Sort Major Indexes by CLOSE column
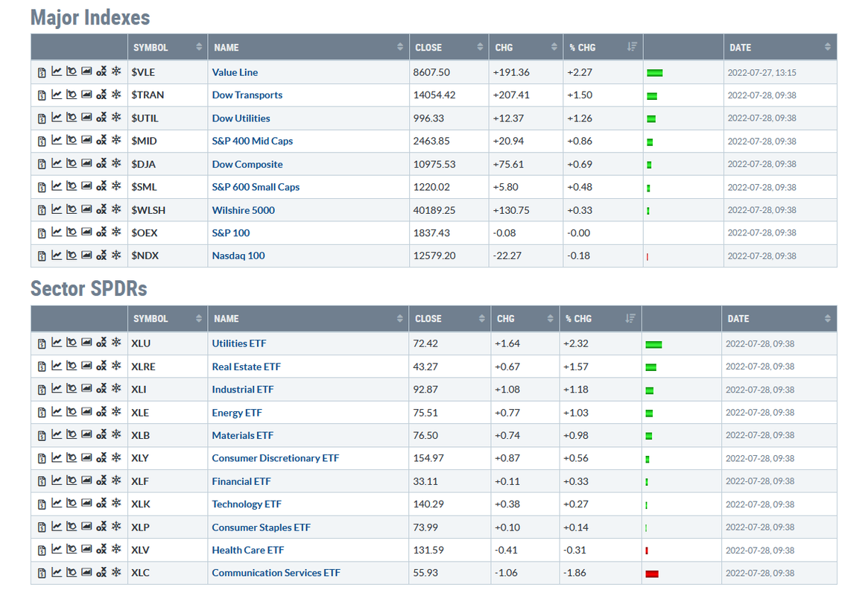The image size is (868, 596). 449,47
